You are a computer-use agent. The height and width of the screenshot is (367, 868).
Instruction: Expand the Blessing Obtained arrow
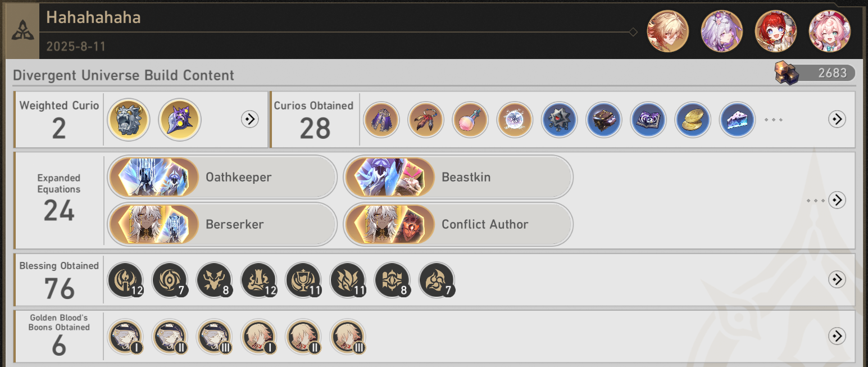[837, 279]
